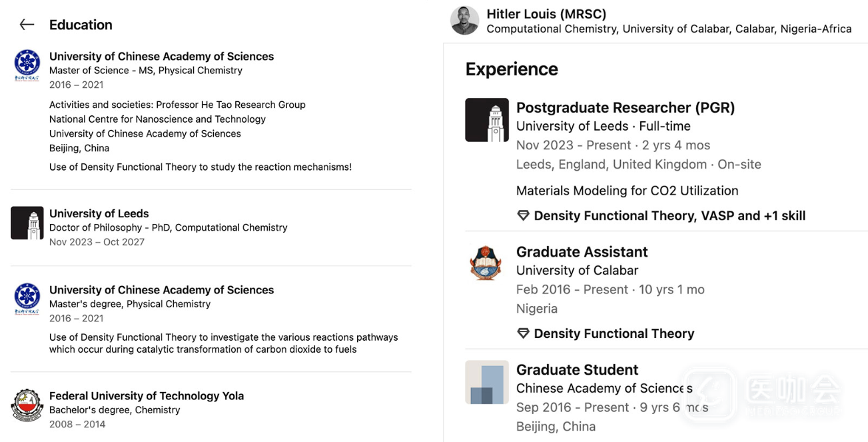868x442 pixels.
Task: Click the back arrow beside Education
Action: [27, 25]
